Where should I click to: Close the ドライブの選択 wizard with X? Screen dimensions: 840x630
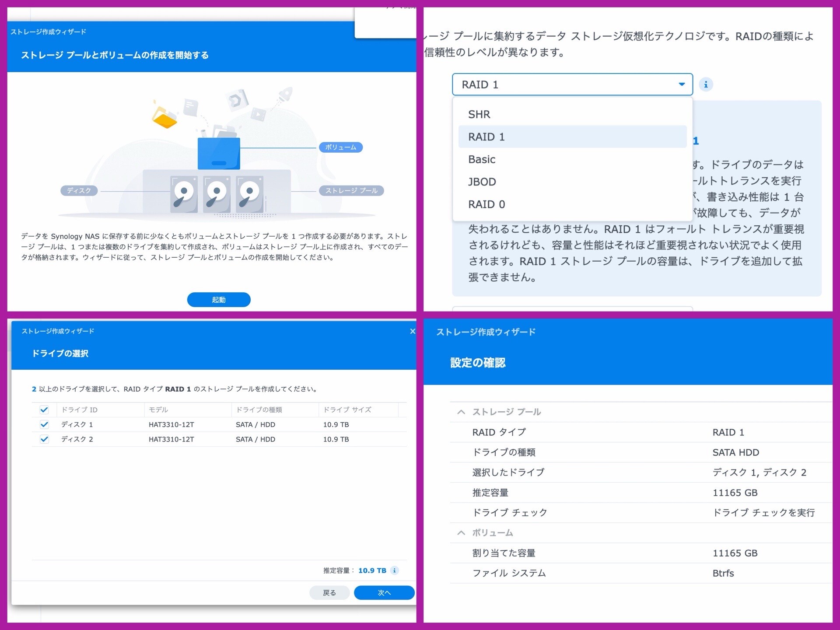click(412, 331)
